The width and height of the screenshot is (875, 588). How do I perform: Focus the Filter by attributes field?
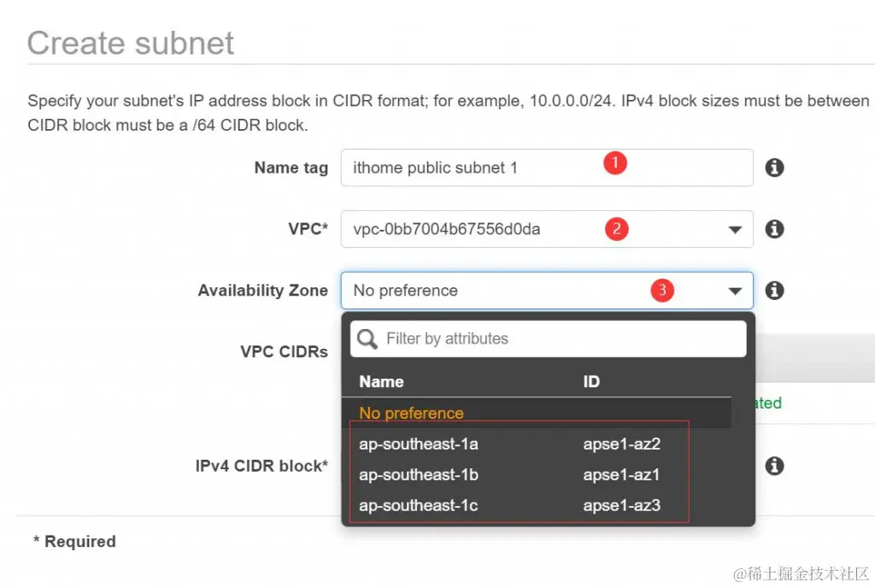point(548,338)
